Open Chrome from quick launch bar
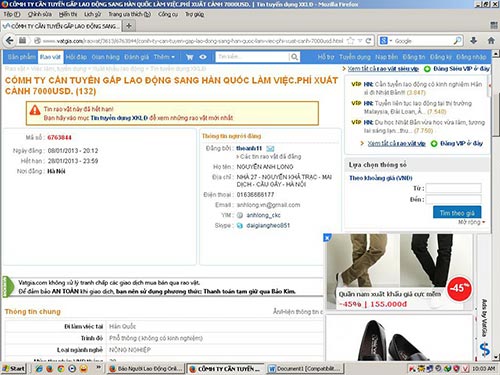500x375 pixels. tap(61, 369)
